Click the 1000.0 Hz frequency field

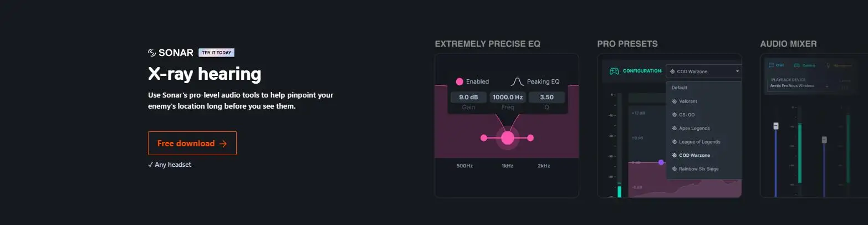coord(508,98)
